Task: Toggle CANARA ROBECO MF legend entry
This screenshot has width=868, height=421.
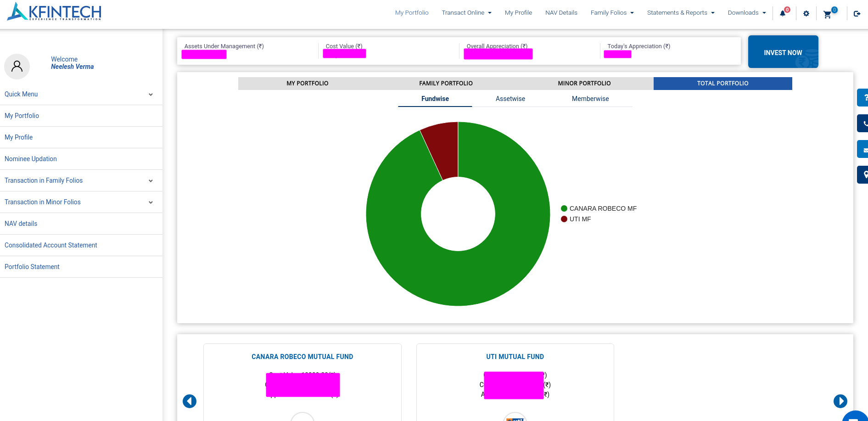Action: pos(599,208)
